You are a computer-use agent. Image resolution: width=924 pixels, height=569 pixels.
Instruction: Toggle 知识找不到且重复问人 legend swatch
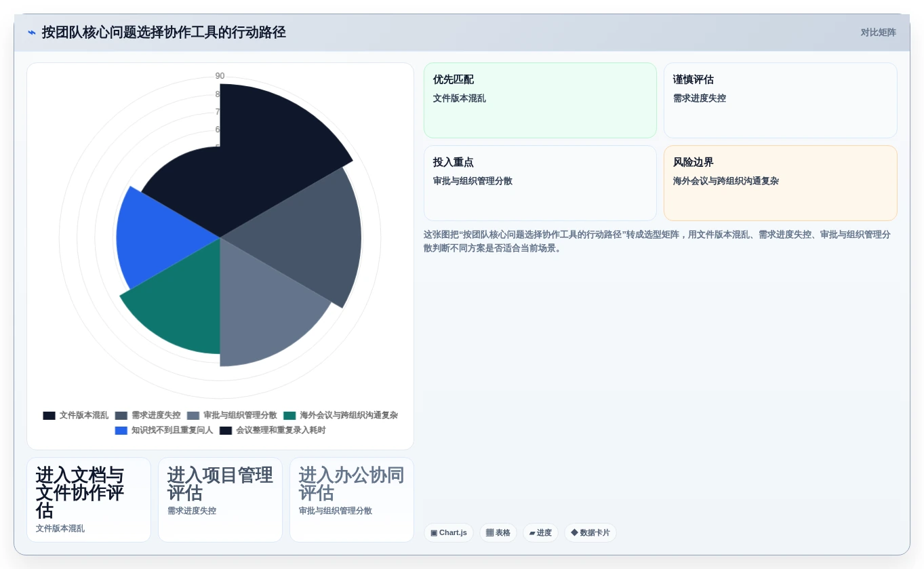(x=121, y=431)
